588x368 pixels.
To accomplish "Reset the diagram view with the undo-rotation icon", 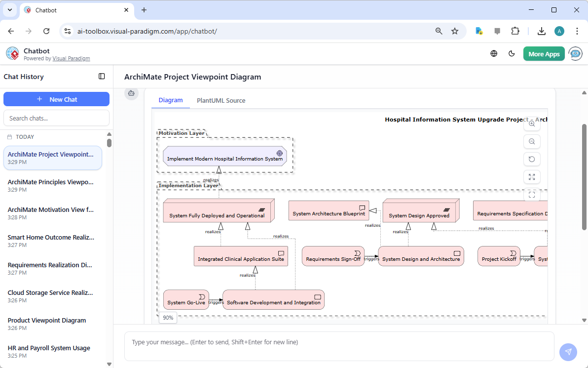I will click(x=532, y=159).
